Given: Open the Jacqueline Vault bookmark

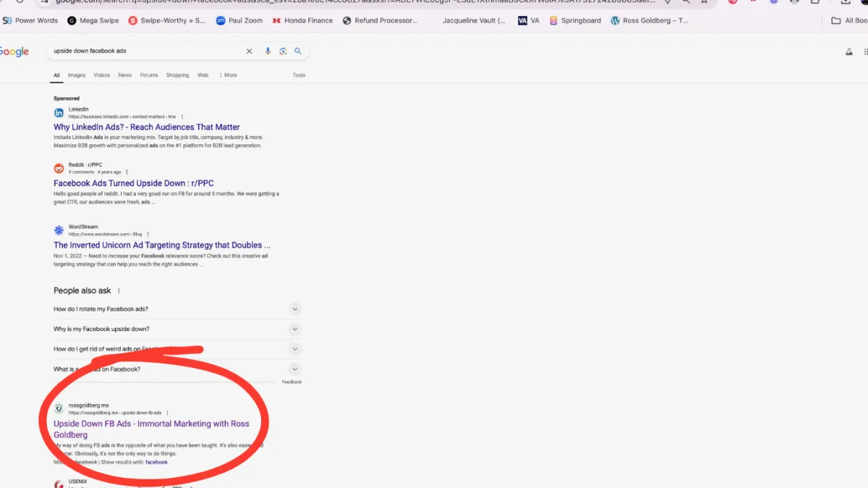Looking at the screenshot, I should tap(474, 21).
